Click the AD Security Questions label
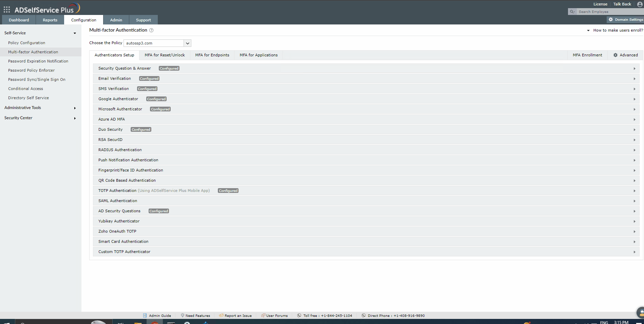644x324 pixels. 119,211
